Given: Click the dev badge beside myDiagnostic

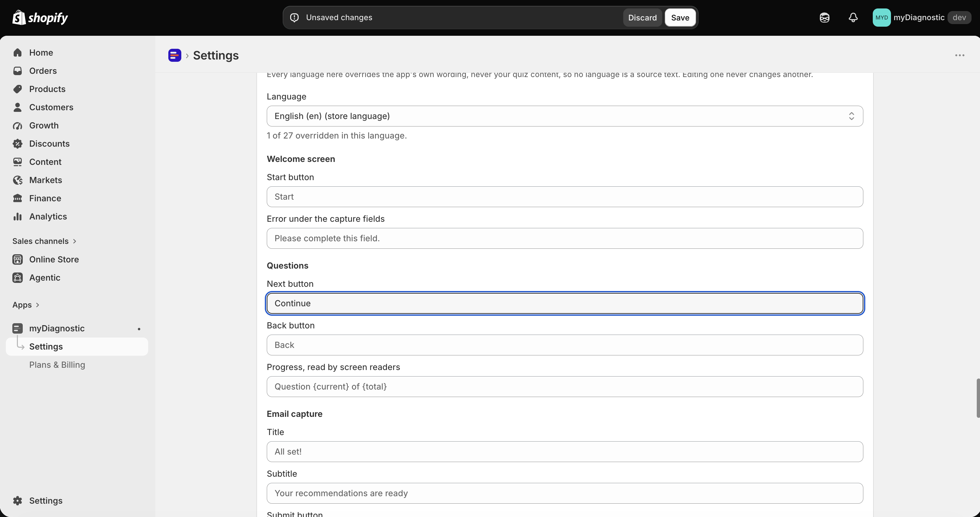Looking at the screenshot, I should (x=959, y=18).
